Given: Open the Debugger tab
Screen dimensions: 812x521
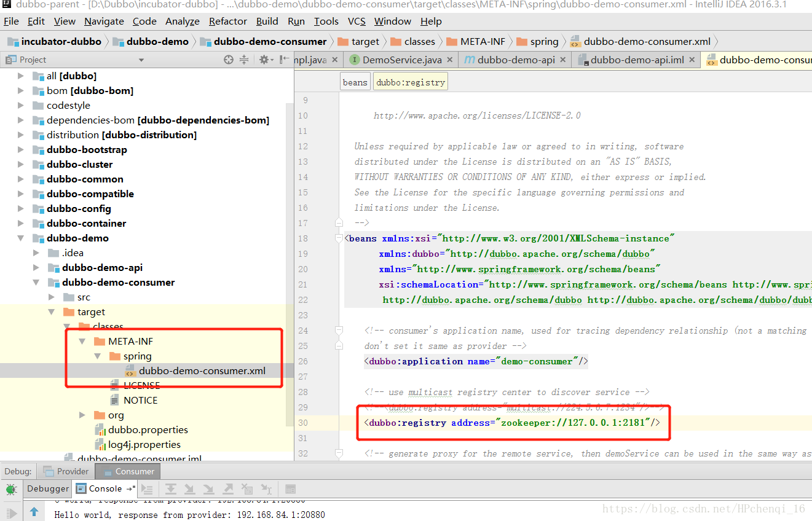Looking at the screenshot, I should click(x=48, y=489).
